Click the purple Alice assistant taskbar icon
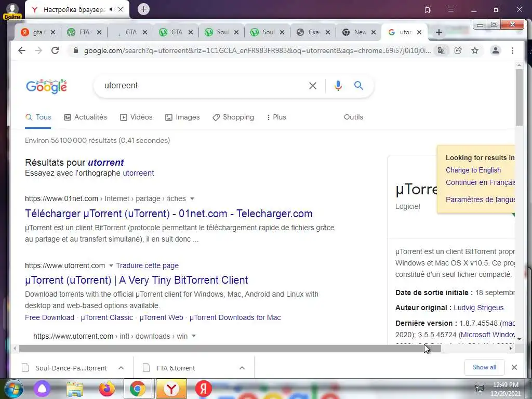532x399 pixels. (x=42, y=389)
